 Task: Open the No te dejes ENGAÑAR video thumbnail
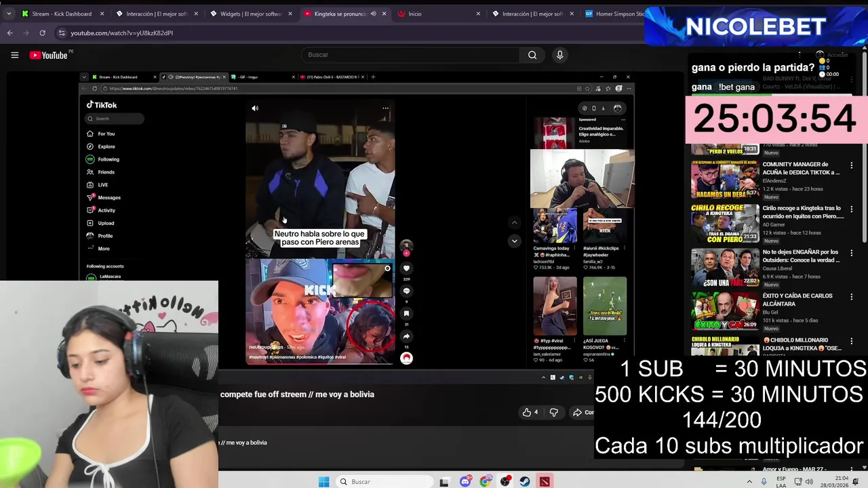[725, 266]
